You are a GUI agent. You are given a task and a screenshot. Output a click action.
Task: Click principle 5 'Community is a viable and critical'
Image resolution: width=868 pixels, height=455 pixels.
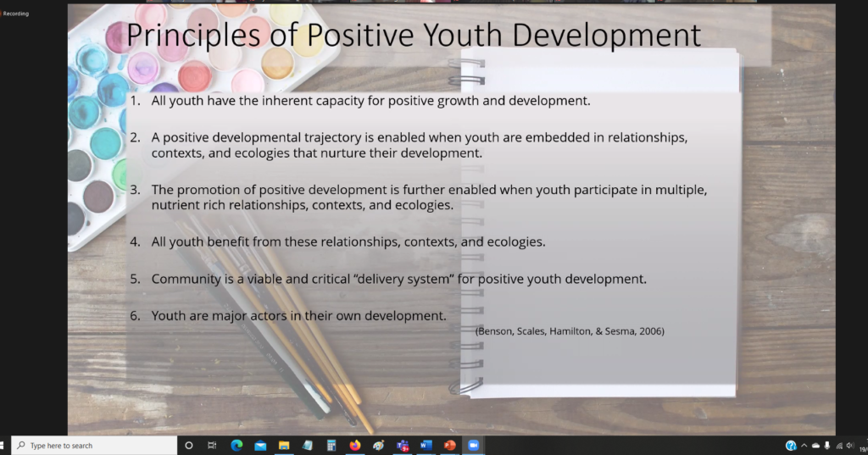[398, 279]
